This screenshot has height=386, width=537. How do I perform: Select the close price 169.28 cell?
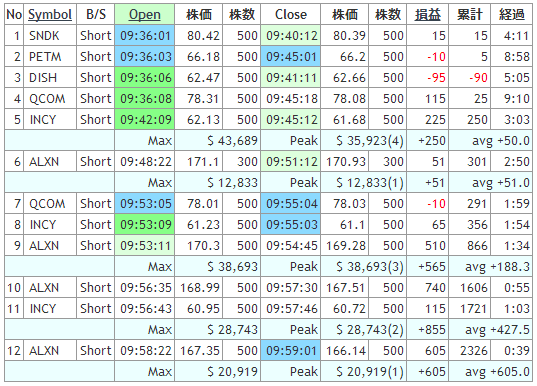(x=345, y=246)
